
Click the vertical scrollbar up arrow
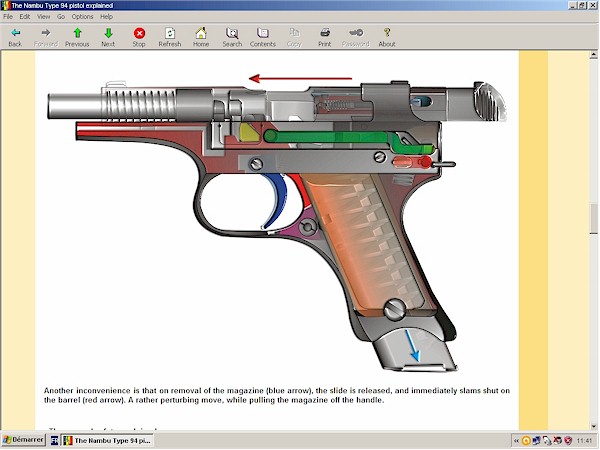[x=593, y=55]
